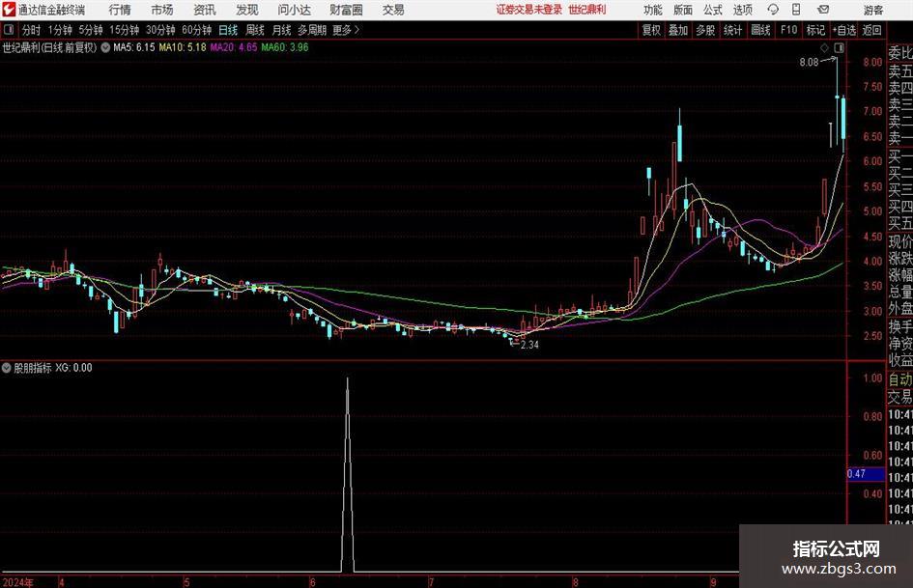
Task: Click the month 8 timeline marker
Action: pyautogui.click(x=575, y=582)
